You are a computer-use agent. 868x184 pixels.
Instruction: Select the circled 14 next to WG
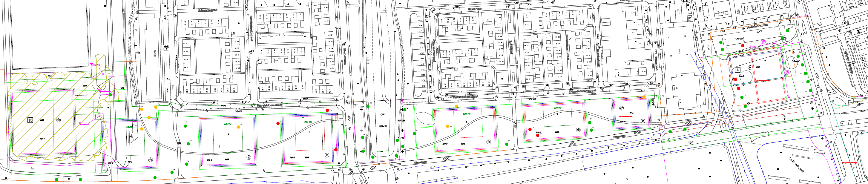coord(750,68)
